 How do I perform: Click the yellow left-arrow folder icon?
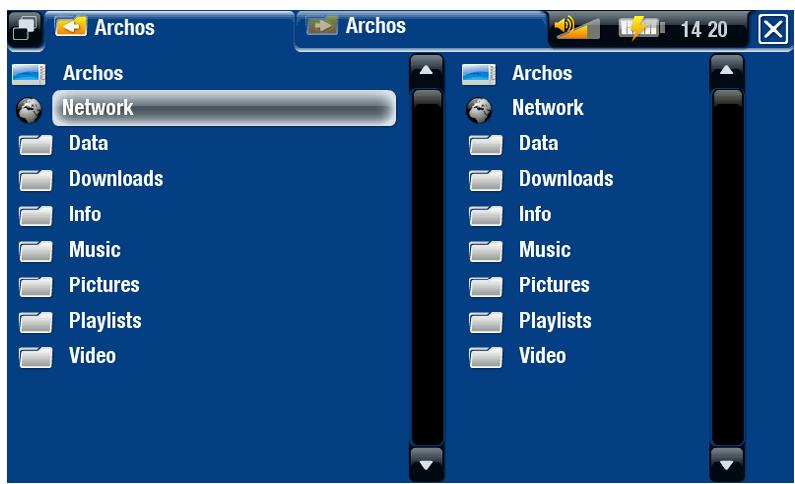click(x=71, y=26)
